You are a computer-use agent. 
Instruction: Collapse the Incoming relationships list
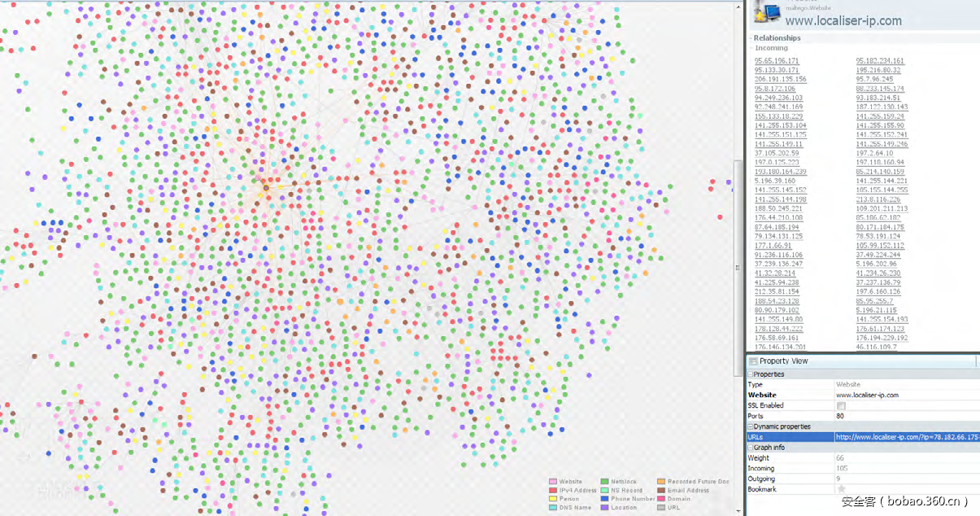tap(752, 48)
